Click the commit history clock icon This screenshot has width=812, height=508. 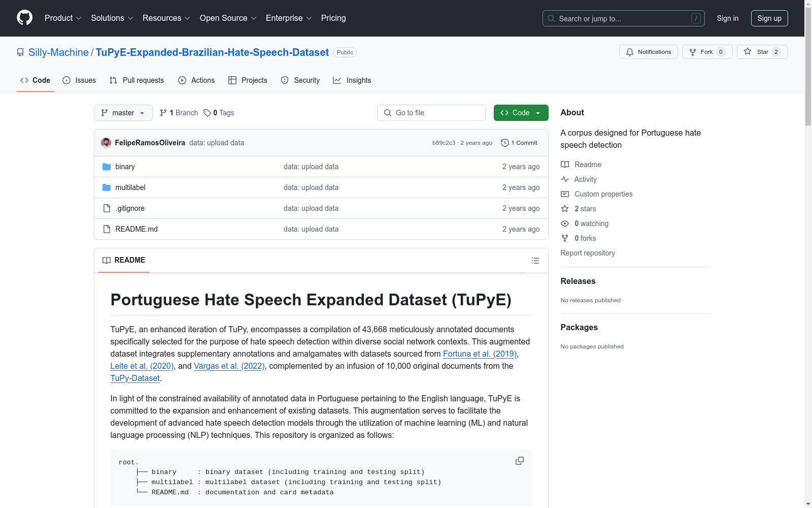(x=504, y=143)
